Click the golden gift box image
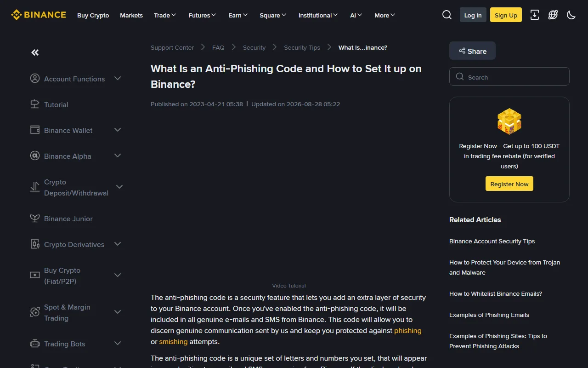Screen dimensions: 588x368 pos(509,121)
